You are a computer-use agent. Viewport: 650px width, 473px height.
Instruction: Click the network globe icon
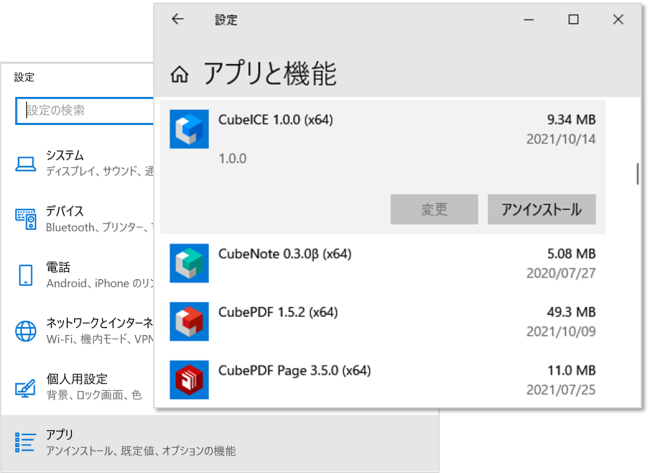coord(26,331)
